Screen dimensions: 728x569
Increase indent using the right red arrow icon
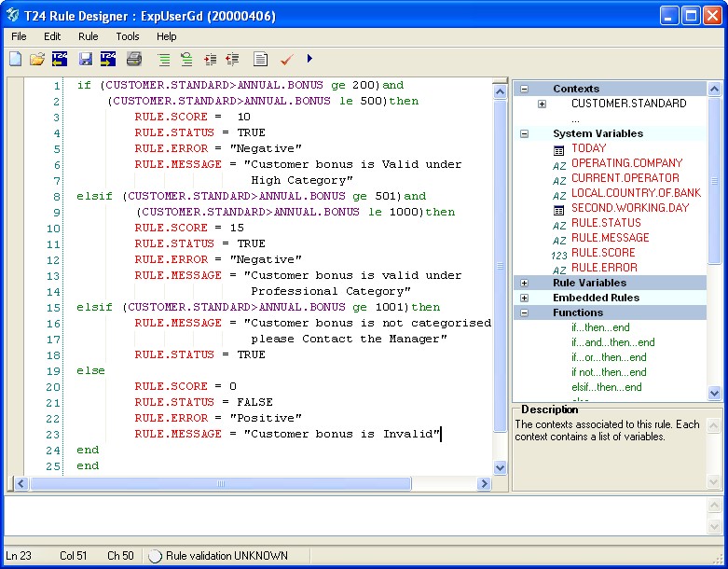click(x=211, y=59)
